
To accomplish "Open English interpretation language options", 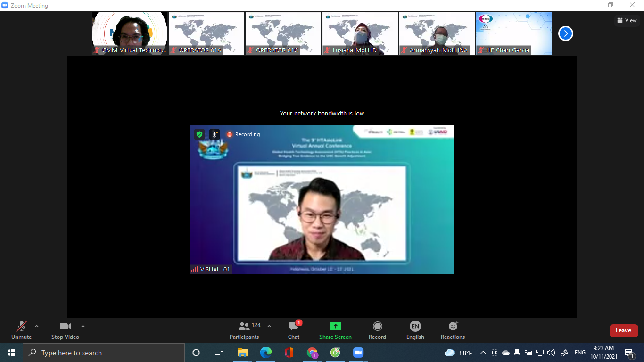I will tap(415, 330).
